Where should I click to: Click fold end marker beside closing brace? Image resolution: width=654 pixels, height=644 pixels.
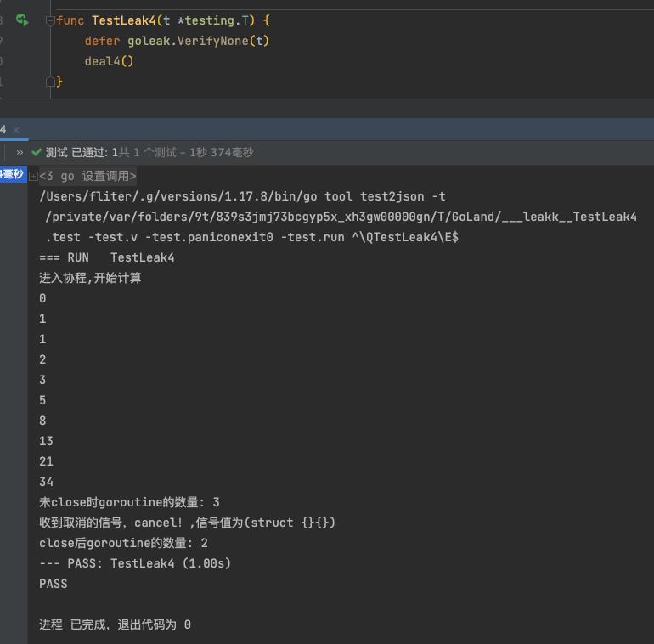point(50,82)
